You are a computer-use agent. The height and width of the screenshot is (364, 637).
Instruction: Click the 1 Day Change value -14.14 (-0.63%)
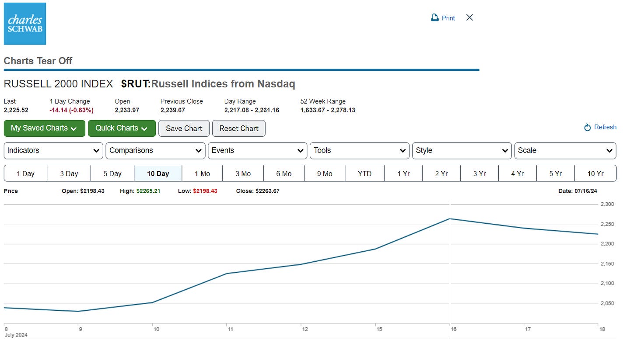click(x=72, y=110)
